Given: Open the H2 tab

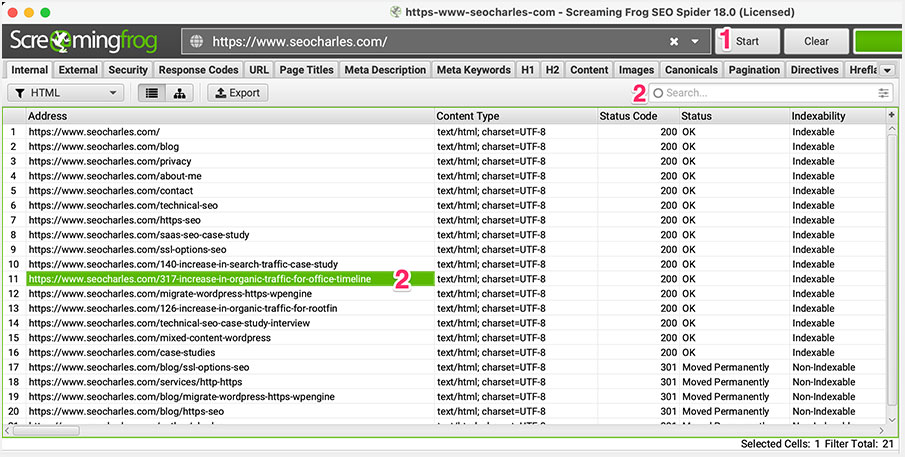Looking at the screenshot, I should click(552, 70).
